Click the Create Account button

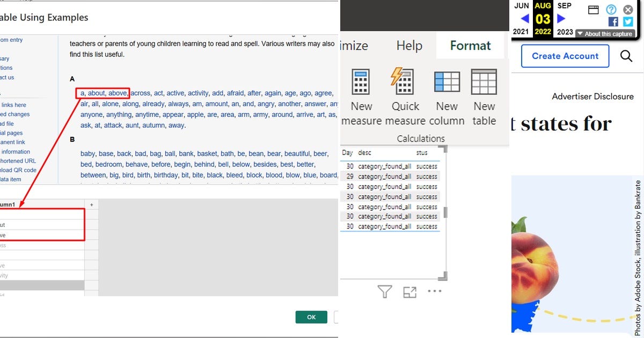coord(565,56)
